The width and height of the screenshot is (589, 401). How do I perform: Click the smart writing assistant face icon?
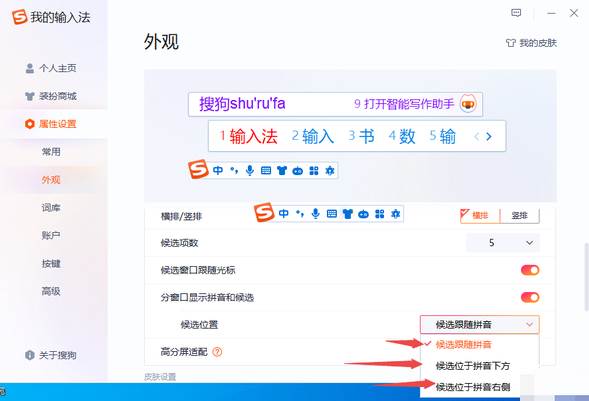468,104
